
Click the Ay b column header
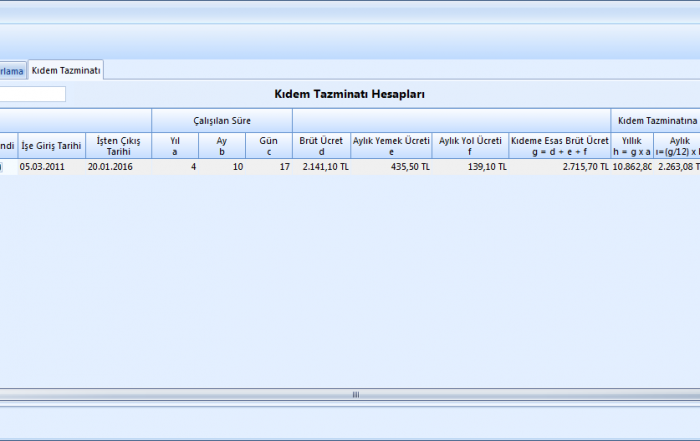pos(222,146)
